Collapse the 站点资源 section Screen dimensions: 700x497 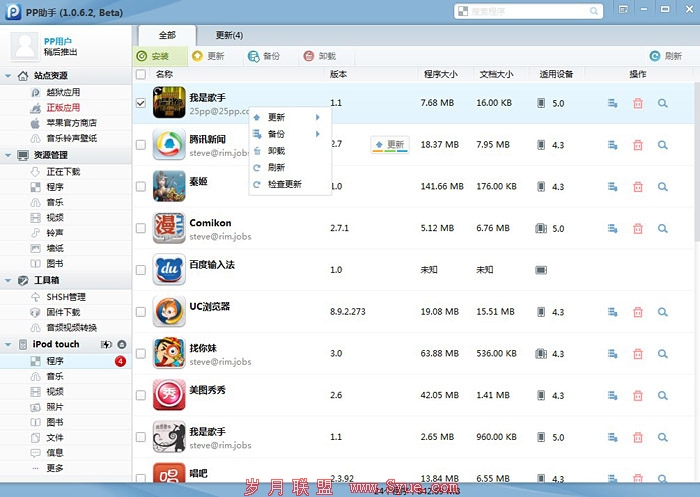tap(8, 76)
